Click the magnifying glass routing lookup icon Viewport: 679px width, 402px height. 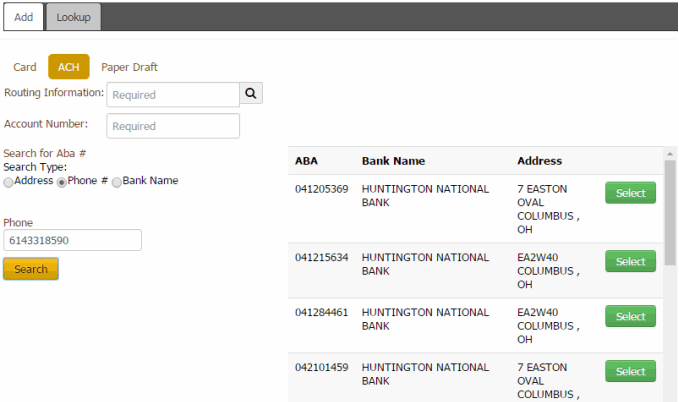click(x=251, y=94)
